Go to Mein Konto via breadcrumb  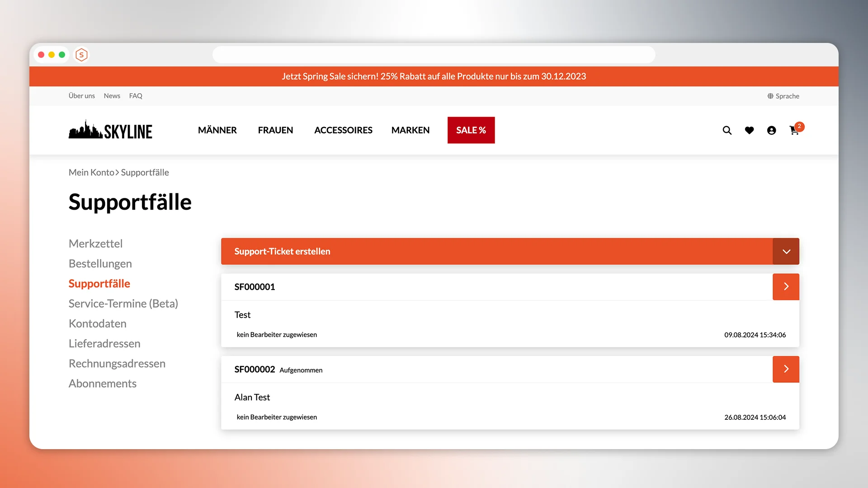click(x=91, y=172)
